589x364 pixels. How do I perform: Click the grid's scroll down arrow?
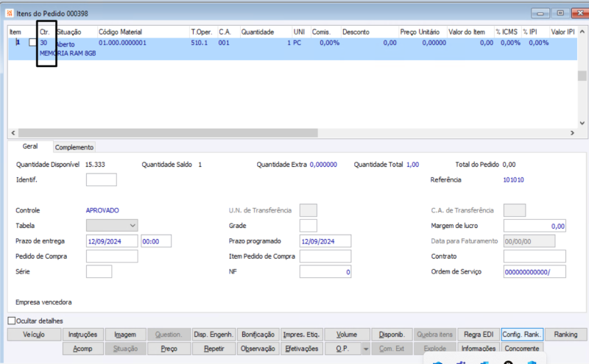(582, 123)
